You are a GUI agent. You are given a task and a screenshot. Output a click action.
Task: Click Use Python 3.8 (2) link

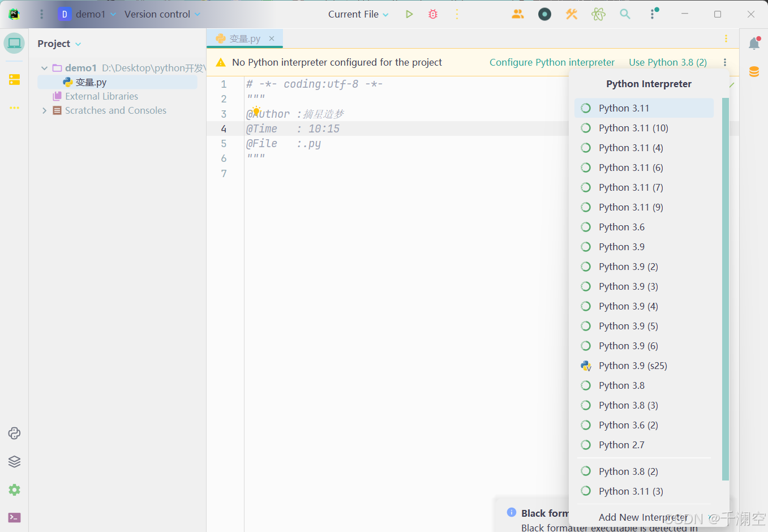[x=668, y=62]
